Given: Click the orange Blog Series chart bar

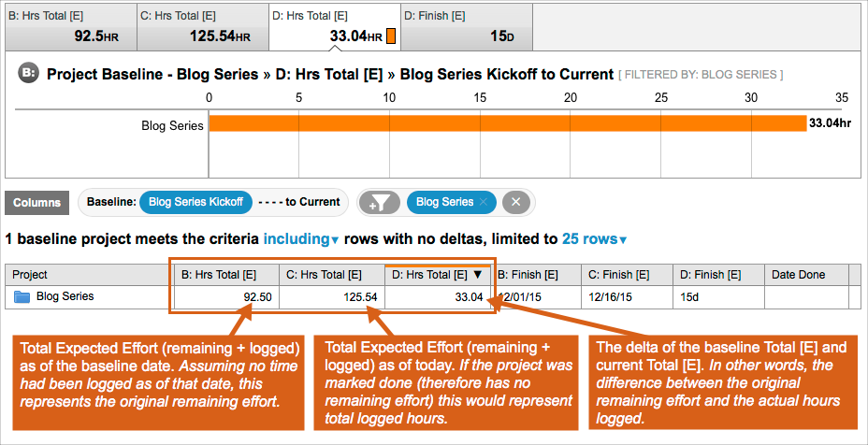Looking at the screenshot, I should click(506, 123).
